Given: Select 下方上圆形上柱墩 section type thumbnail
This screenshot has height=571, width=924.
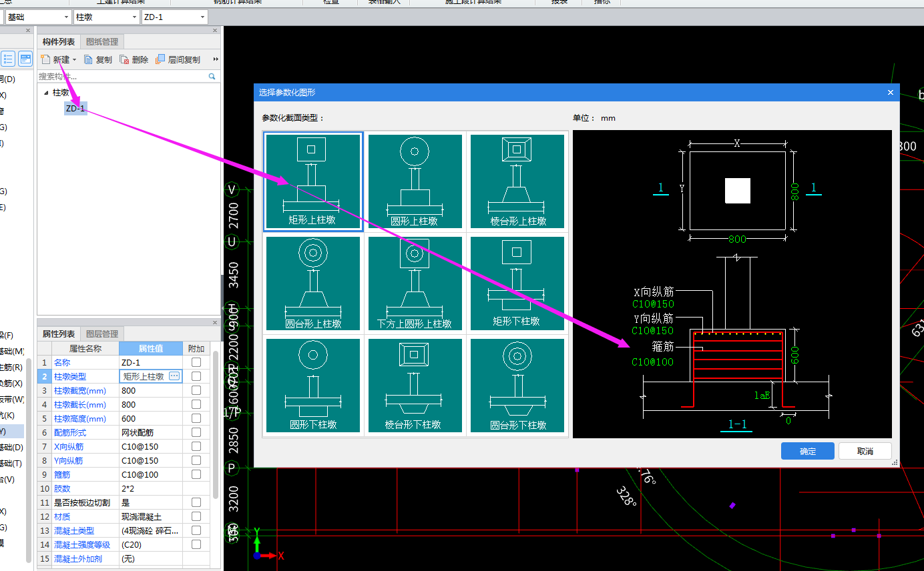Looking at the screenshot, I should [415, 283].
